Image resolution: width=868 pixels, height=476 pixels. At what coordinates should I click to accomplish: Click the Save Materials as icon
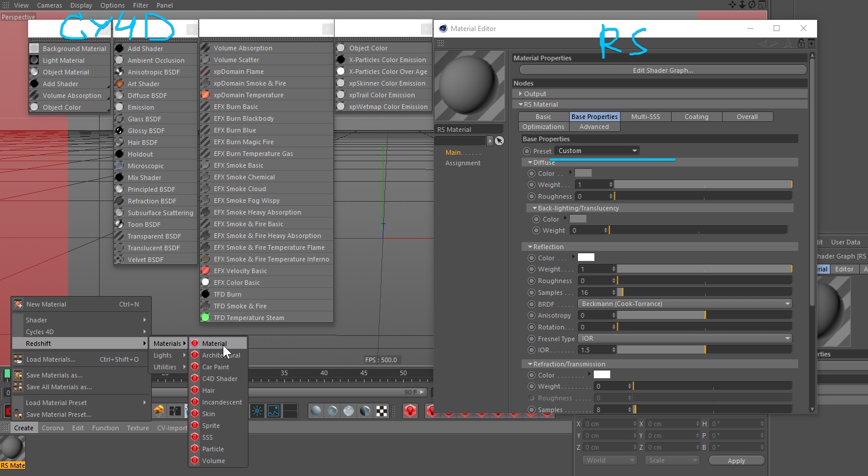(18, 375)
